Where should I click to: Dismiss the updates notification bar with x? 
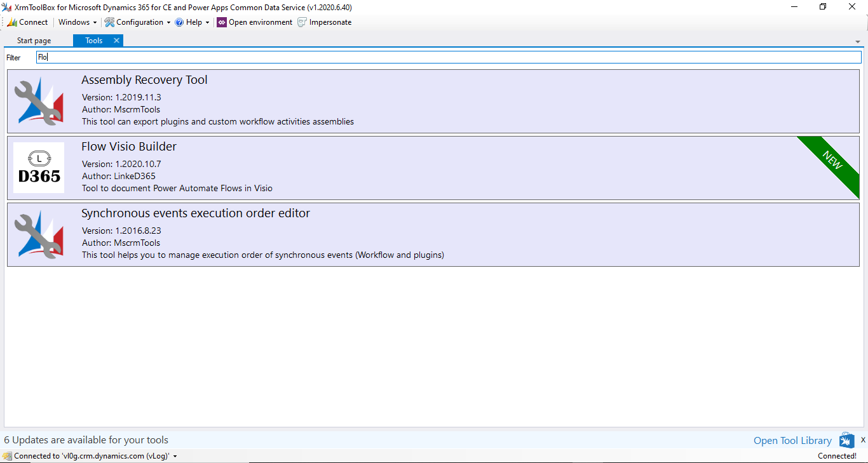pyautogui.click(x=863, y=440)
